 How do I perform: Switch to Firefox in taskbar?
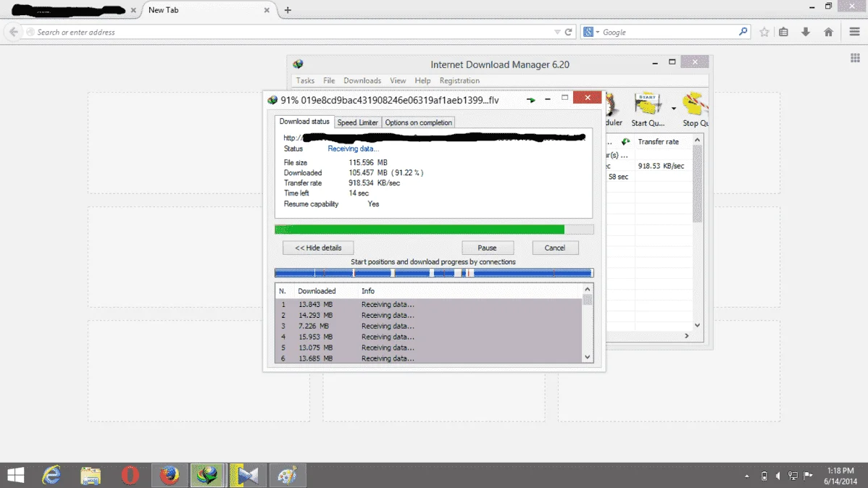[169, 475]
